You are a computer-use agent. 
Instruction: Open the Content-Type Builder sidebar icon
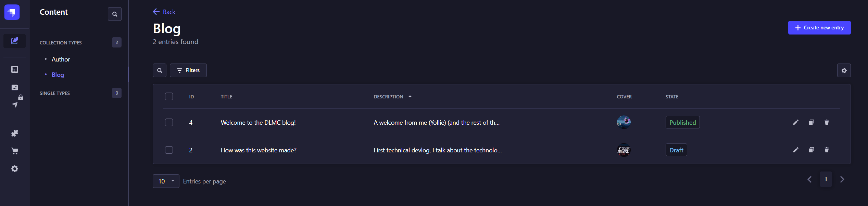[14, 69]
